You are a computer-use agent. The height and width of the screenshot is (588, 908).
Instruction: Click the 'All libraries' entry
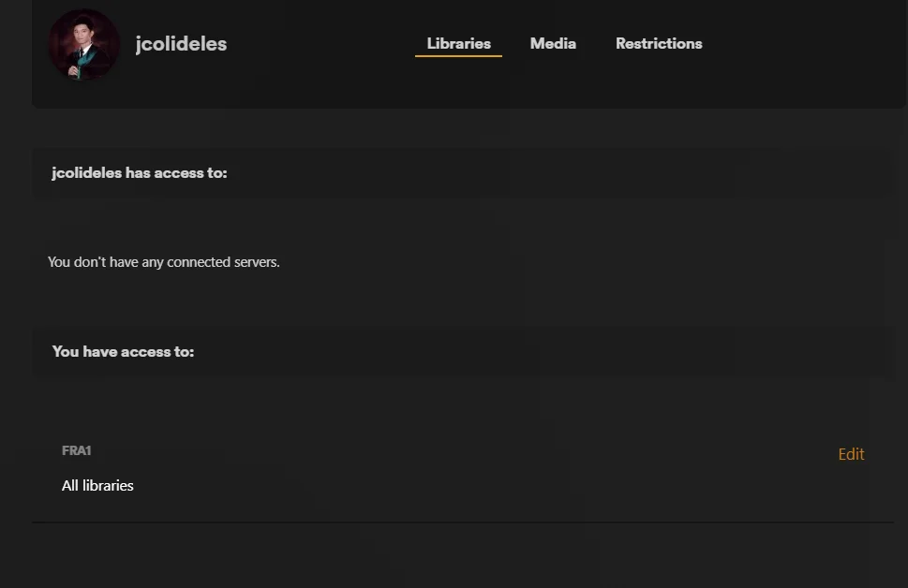pos(97,486)
